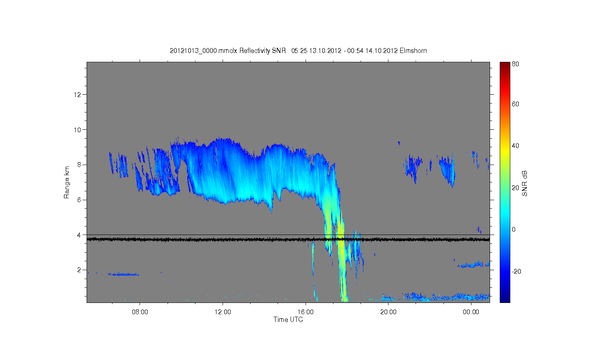Click the 20:00 time tick label
607x364 pixels.
click(x=388, y=312)
